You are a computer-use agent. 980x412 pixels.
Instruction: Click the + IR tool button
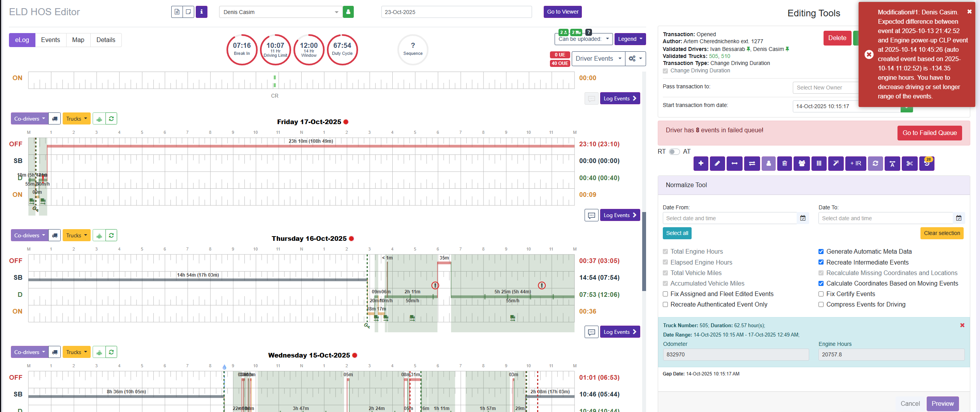(856, 163)
